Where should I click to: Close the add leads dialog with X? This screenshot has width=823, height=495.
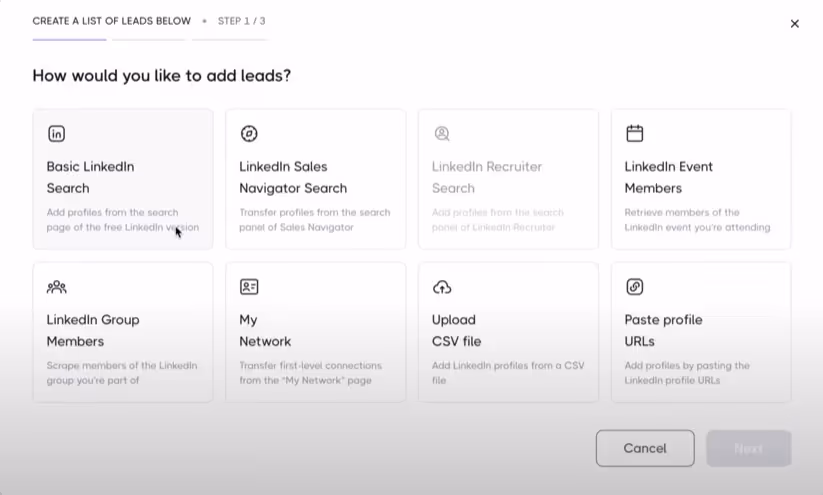pos(795,24)
